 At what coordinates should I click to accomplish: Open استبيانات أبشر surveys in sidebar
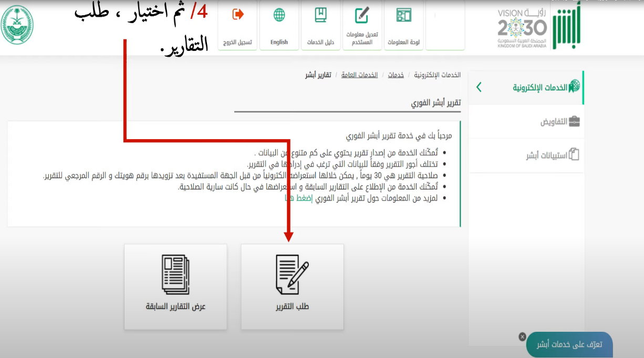pyautogui.click(x=526, y=156)
